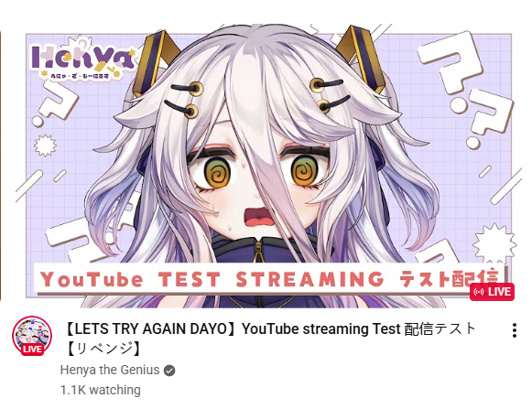
Task: Click the red LIVE badge on thumbnail
Action: point(492,292)
